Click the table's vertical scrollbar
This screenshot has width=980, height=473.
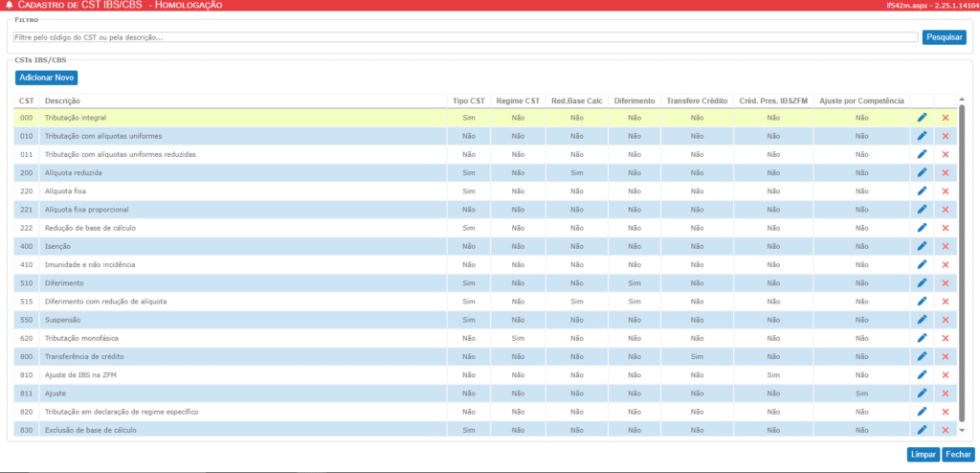tap(962, 259)
